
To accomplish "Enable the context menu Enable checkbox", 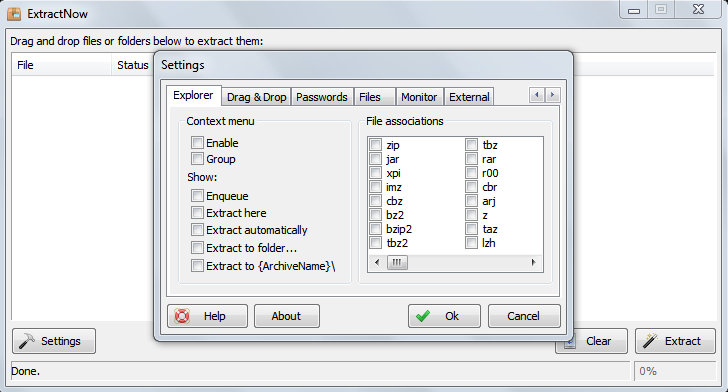I will coord(197,142).
